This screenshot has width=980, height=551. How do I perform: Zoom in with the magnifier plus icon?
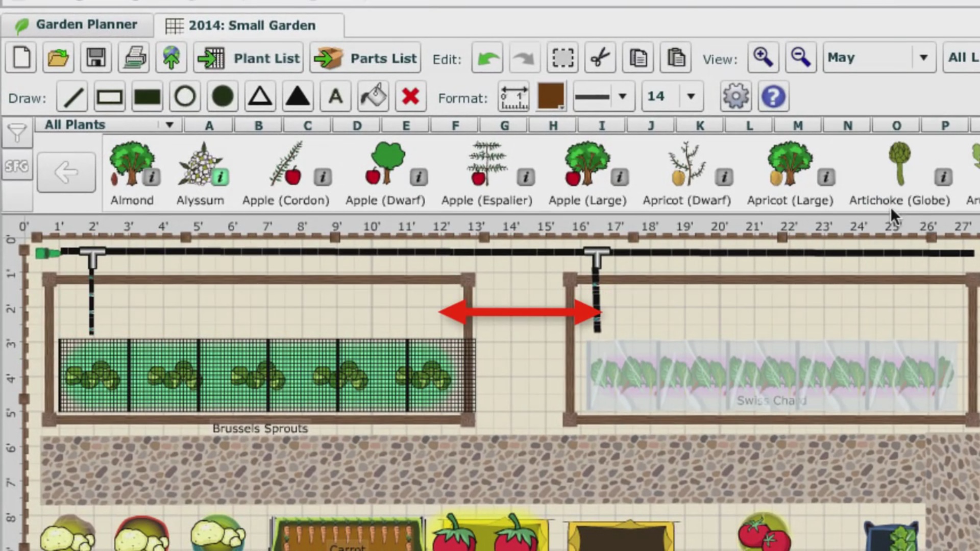coord(763,58)
